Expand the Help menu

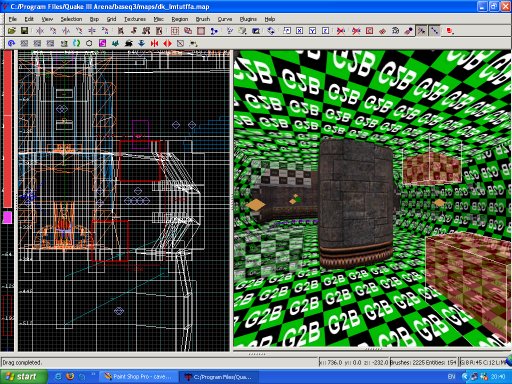pos(270,19)
